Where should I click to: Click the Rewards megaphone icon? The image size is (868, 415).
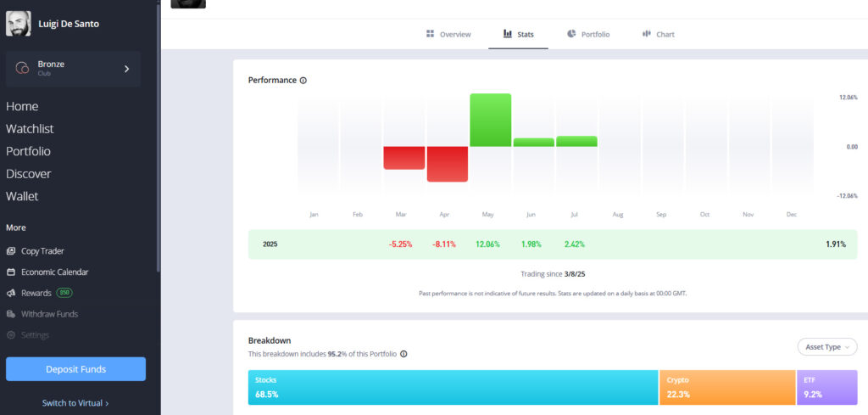tap(11, 293)
